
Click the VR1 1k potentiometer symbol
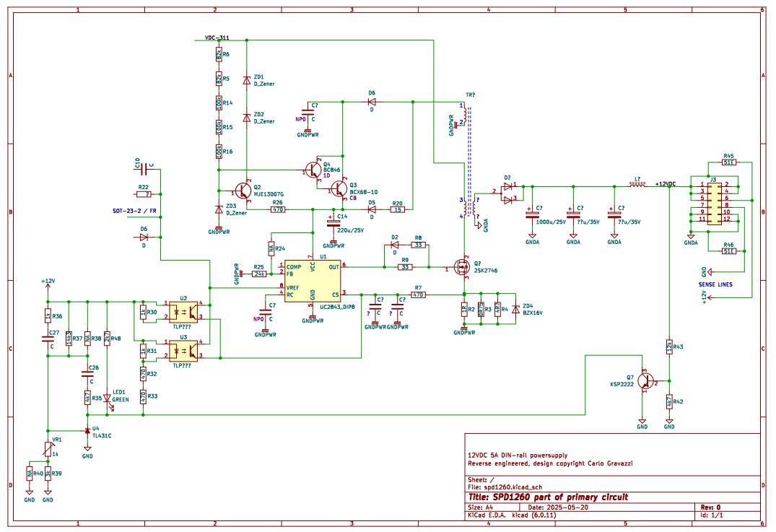[x=48, y=450]
